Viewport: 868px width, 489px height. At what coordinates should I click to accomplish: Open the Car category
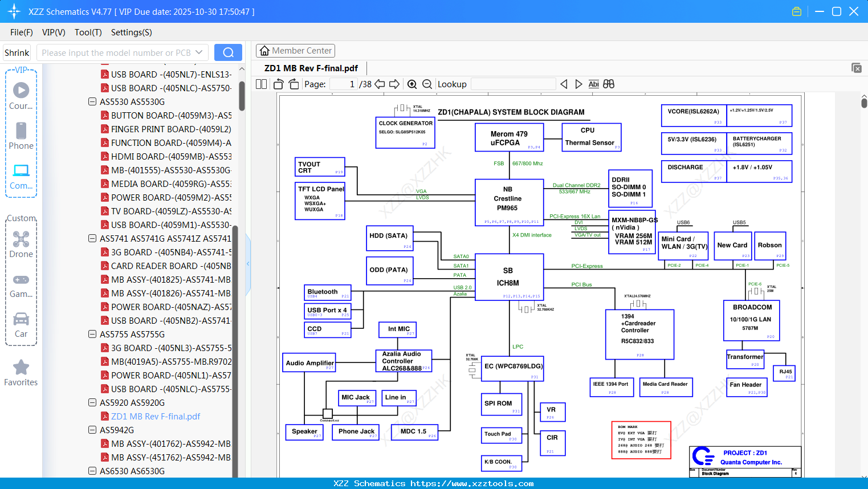21,324
